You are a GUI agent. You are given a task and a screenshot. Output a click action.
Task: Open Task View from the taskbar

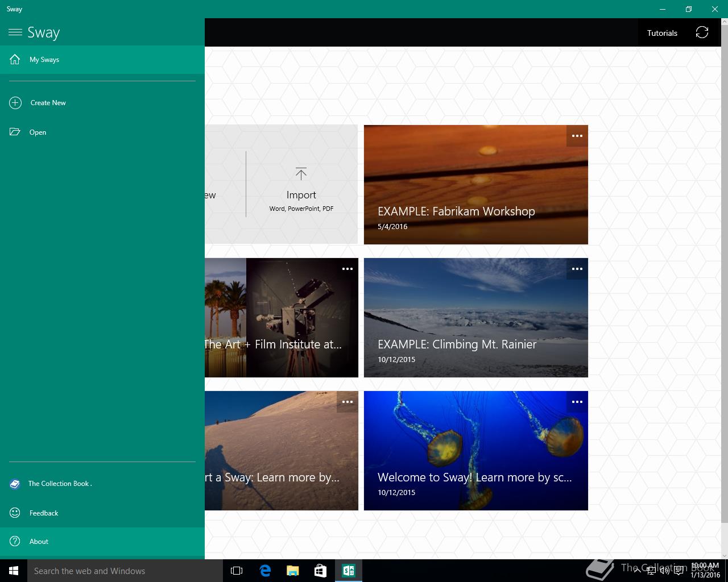tap(237, 571)
